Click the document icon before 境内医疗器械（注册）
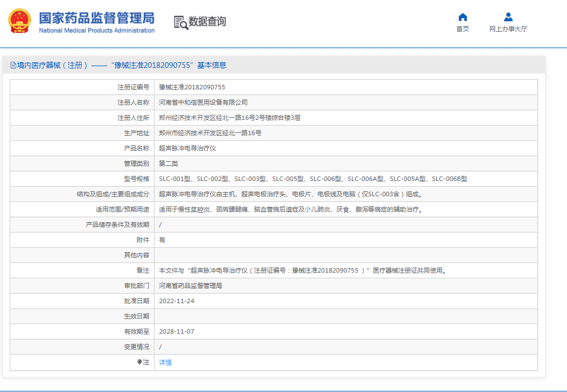This screenshot has width=567, height=392. click(x=12, y=64)
